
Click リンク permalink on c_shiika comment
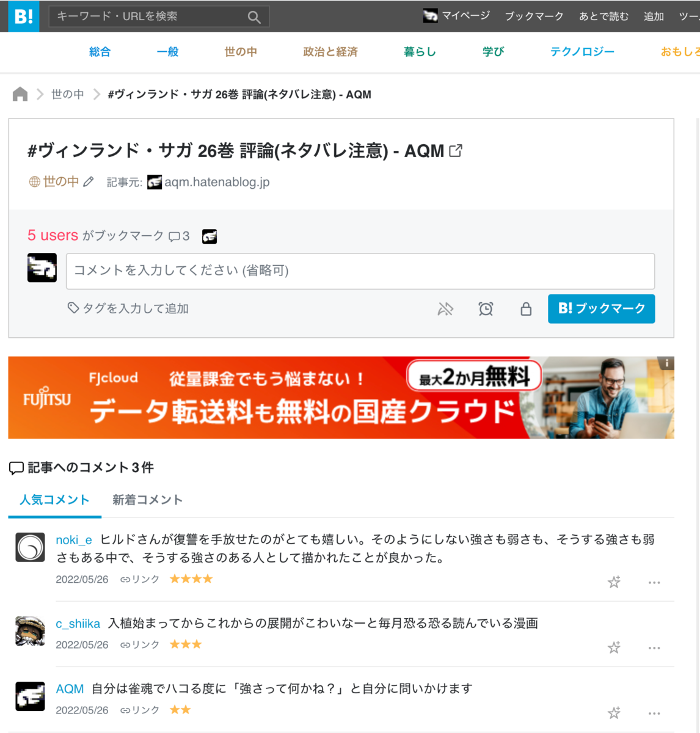coord(140,644)
